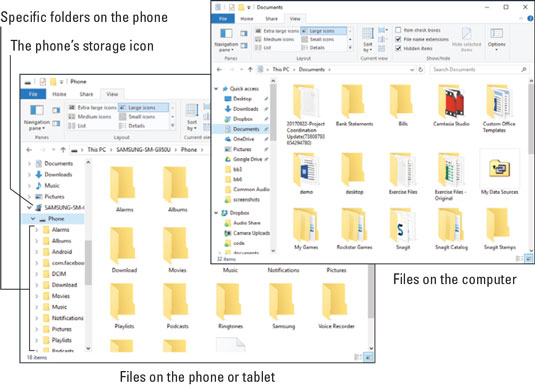This screenshot has height=385, width=535.
Task: Select Extra large icons layout in Documents
Action: (277, 31)
